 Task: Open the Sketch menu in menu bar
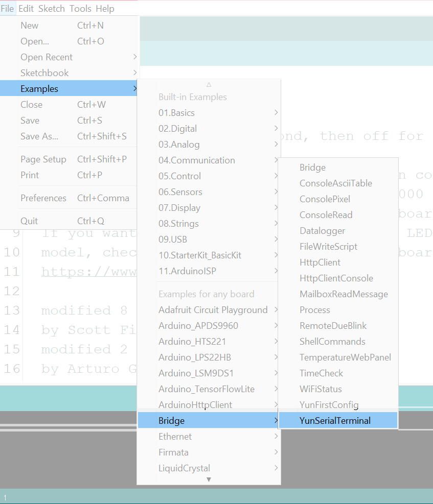(51, 9)
